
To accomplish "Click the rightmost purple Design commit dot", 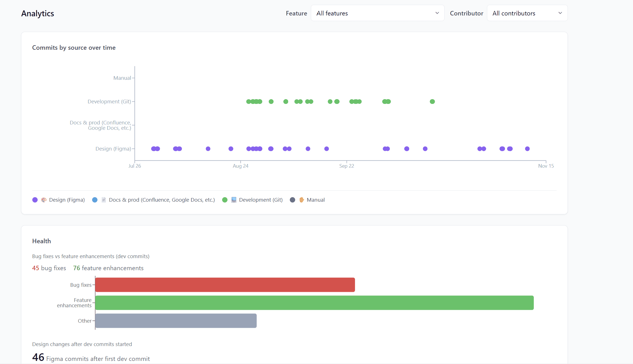I will (527, 149).
